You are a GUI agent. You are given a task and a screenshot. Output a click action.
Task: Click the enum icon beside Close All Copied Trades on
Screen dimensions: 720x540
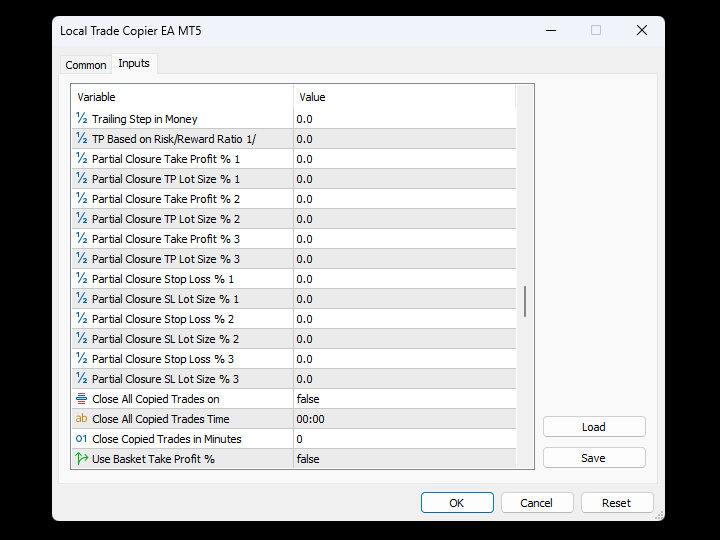pyautogui.click(x=81, y=399)
